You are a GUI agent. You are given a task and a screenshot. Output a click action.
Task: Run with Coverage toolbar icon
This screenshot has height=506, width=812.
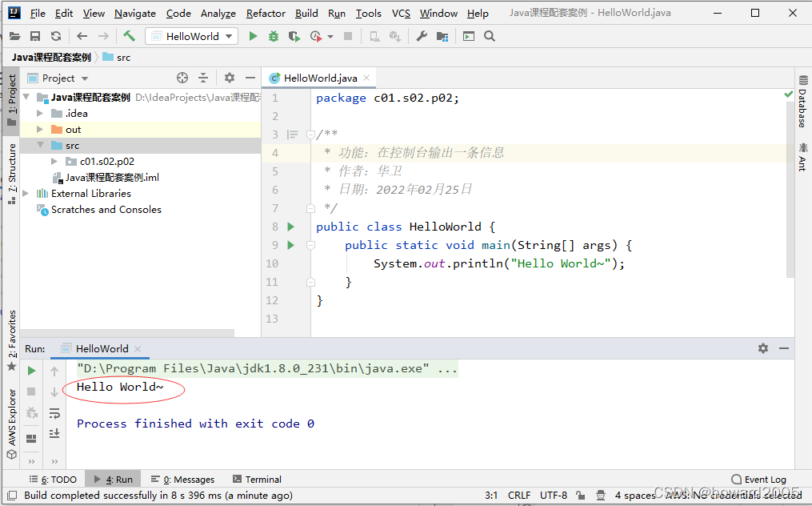[x=294, y=36]
